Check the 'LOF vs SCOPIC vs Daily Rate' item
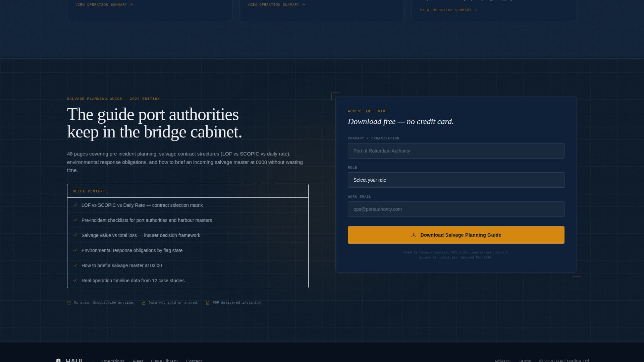The height and width of the screenshot is (362, 644). pyautogui.click(x=75, y=205)
